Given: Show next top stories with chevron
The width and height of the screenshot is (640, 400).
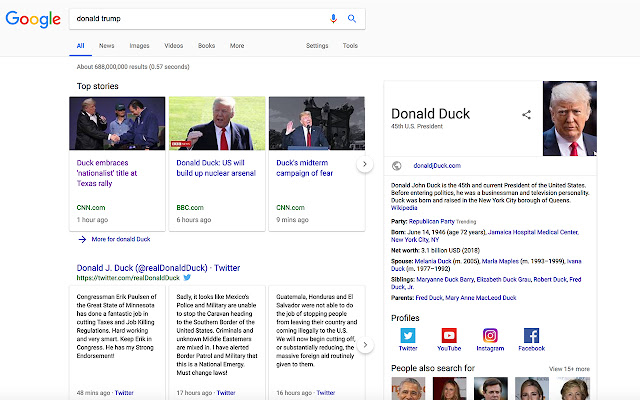Looking at the screenshot, I should click(x=365, y=164).
